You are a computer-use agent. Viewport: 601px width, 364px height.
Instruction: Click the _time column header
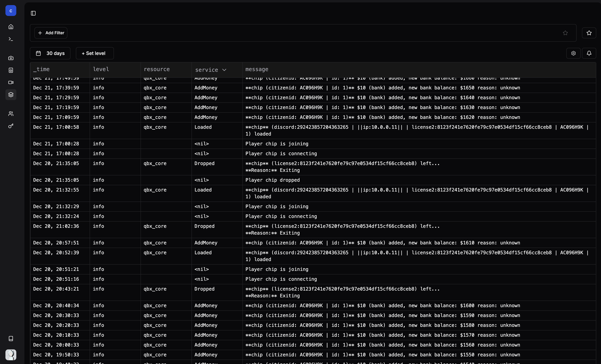coord(41,69)
